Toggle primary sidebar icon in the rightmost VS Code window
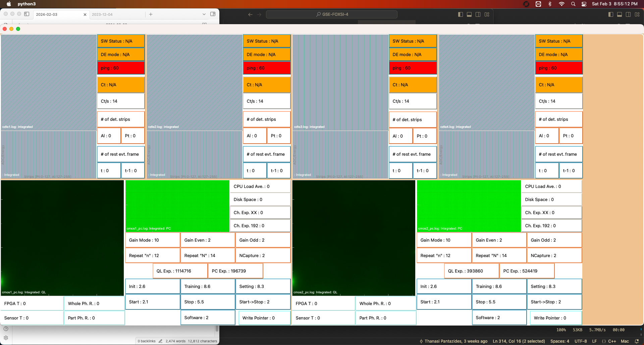This screenshot has height=345, width=644. point(611,14)
